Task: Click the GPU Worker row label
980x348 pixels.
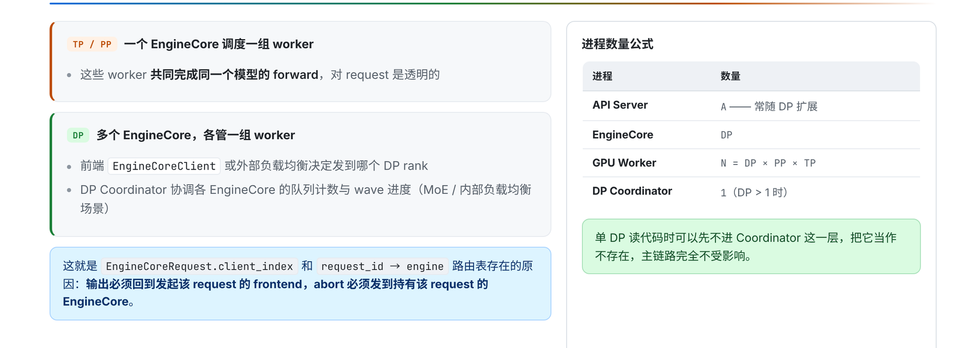Action: pyautogui.click(x=624, y=163)
